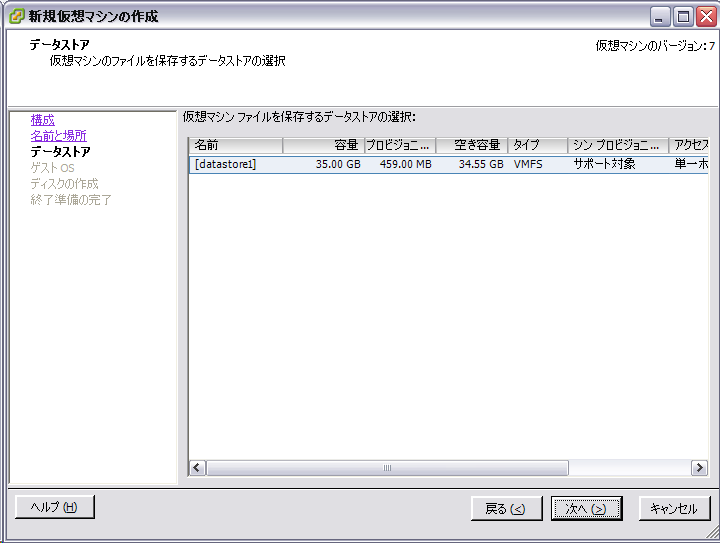Click the 35.00 GB capacity cell
The width and height of the screenshot is (720, 543).
[338, 164]
